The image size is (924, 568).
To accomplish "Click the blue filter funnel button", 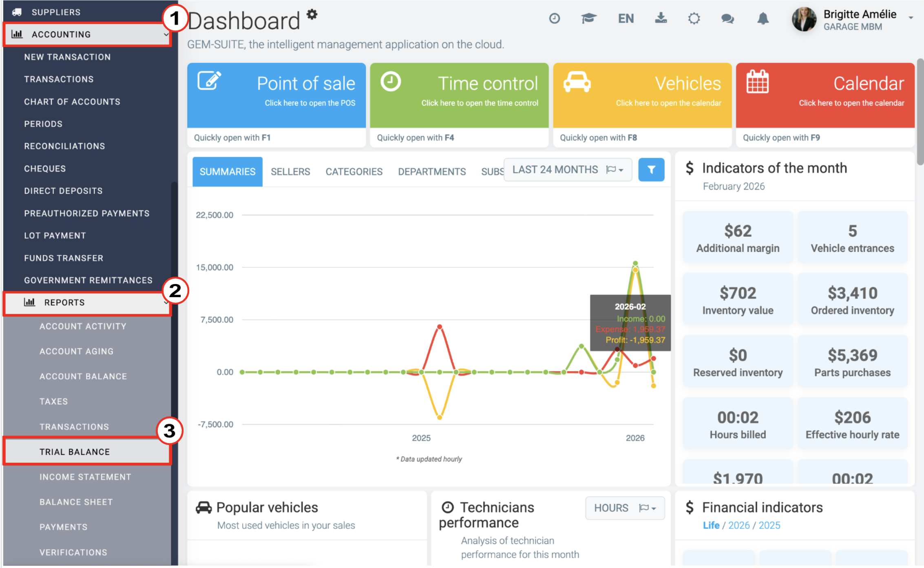I will (651, 170).
